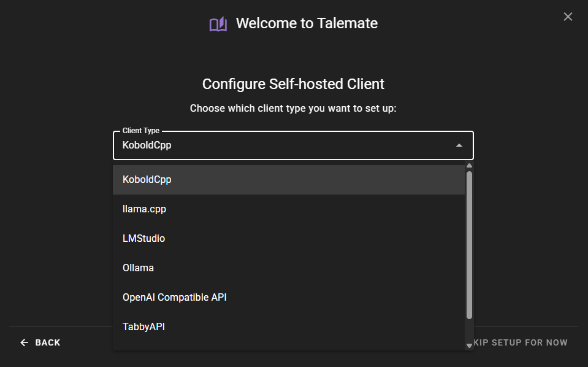
Task: Click the 'Choose which client type' instruction text
Action: pos(293,109)
